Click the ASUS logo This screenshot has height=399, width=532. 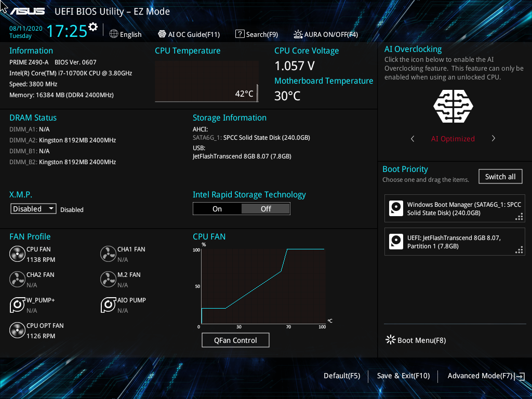[x=27, y=11]
